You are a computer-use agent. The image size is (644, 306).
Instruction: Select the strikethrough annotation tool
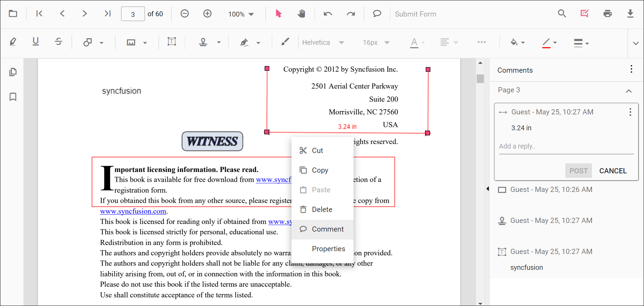[58, 42]
